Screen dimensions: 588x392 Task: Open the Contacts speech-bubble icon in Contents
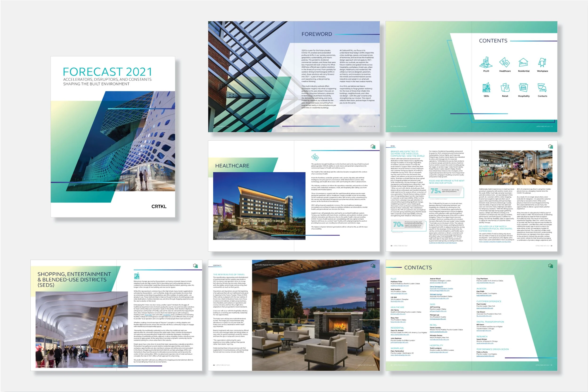[x=542, y=87]
